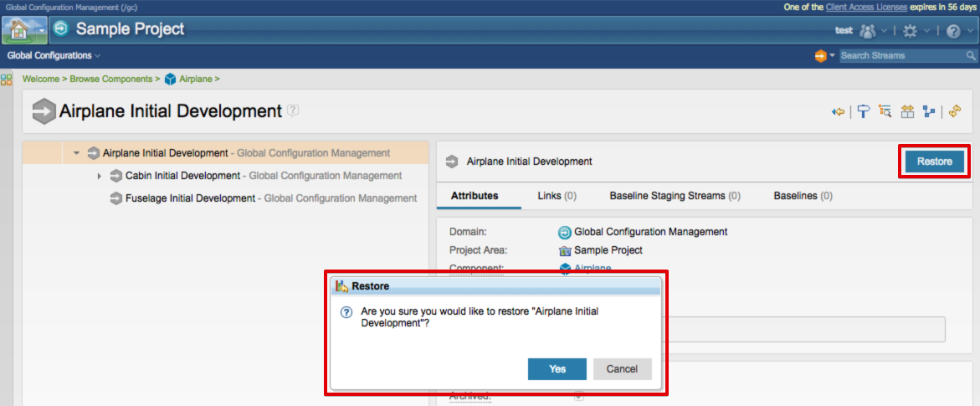980x406 pixels.
Task: Cancel the Restore dialog
Action: click(622, 369)
